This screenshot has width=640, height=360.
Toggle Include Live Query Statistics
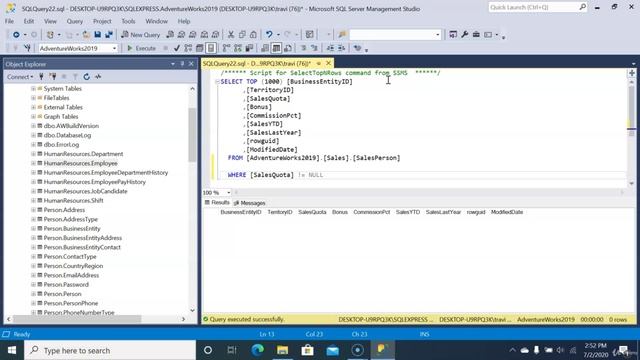click(238, 48)
